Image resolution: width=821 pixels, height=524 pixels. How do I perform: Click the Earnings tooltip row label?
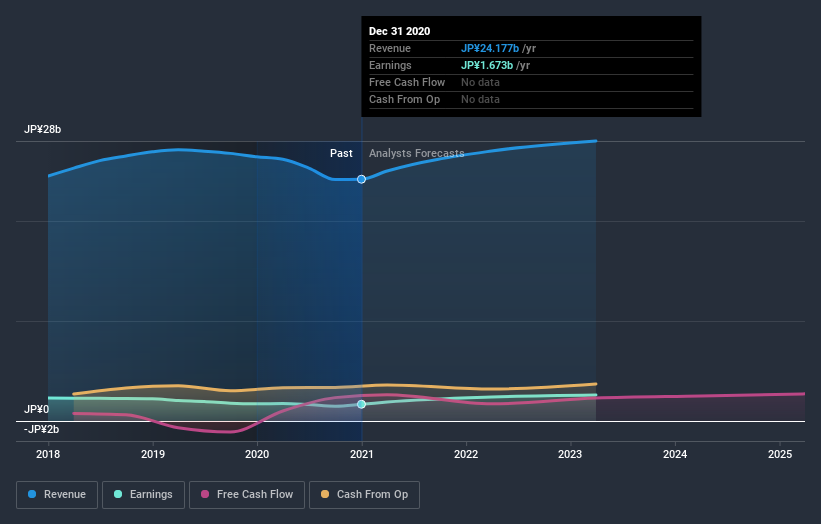[x=390, y=65]
